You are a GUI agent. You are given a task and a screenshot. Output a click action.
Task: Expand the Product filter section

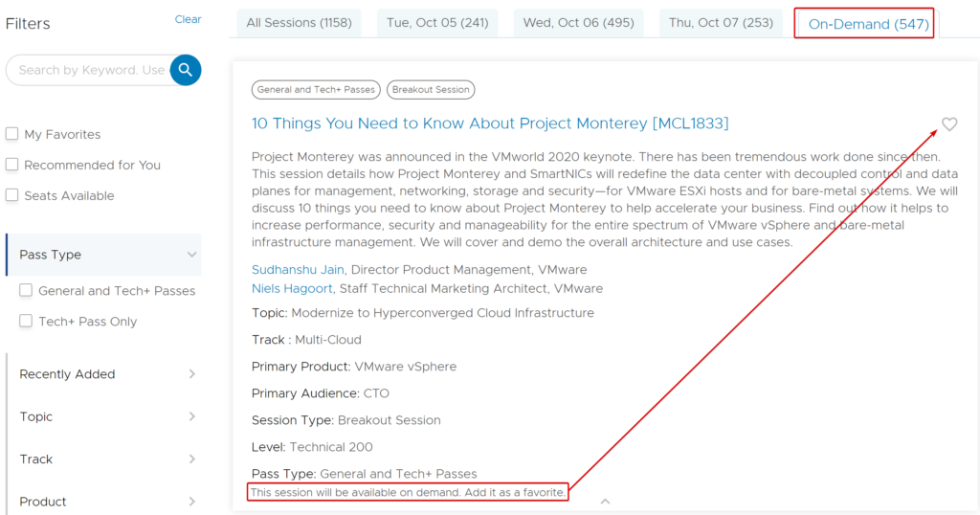191,502
